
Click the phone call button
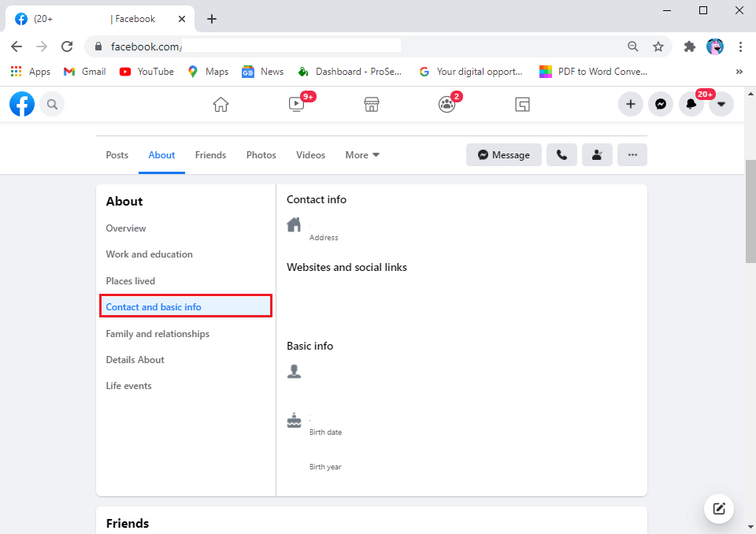[x=561, y=155]
